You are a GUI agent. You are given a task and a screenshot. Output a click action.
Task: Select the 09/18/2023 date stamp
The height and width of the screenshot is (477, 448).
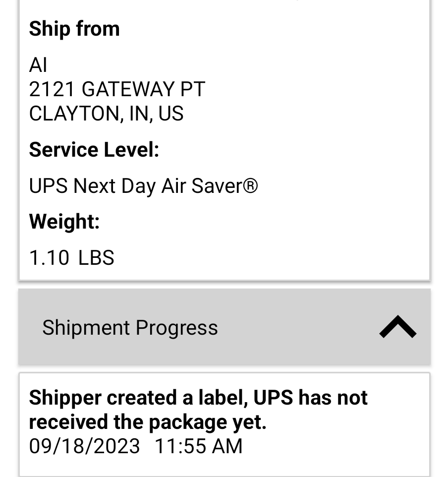84,446
